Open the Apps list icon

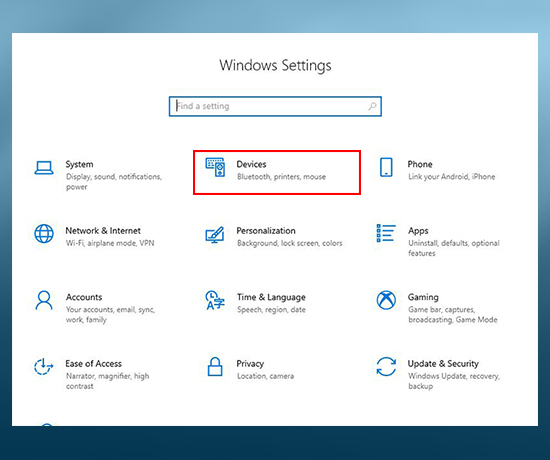(386, 233)
